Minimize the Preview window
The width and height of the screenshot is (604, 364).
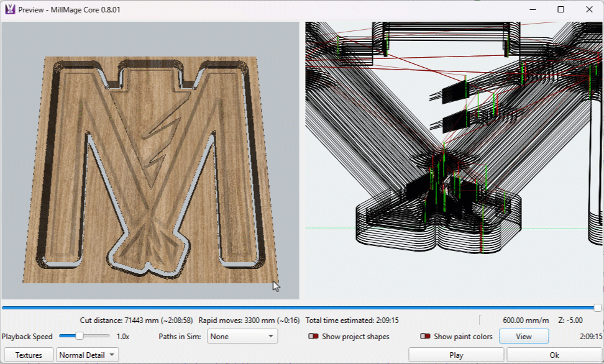533,10
